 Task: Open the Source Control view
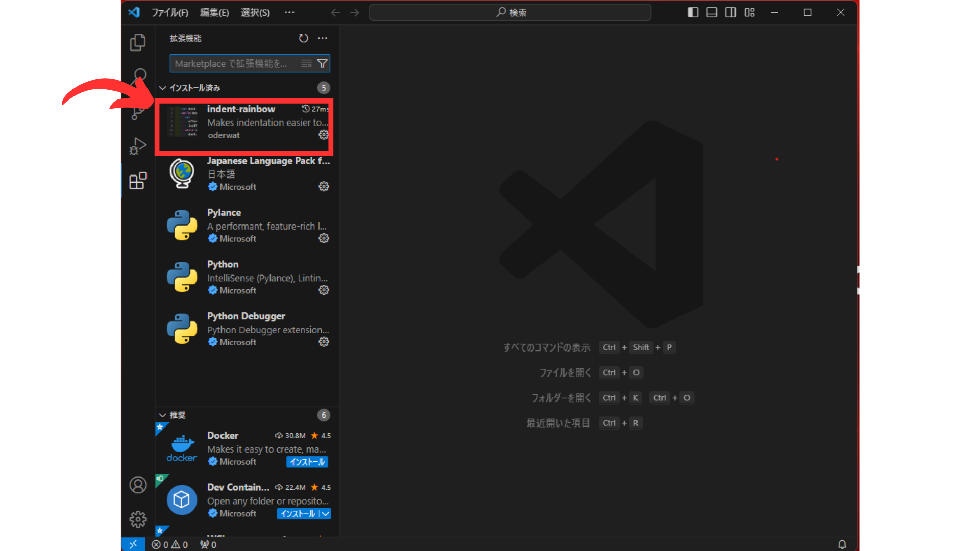pos(137,111)
